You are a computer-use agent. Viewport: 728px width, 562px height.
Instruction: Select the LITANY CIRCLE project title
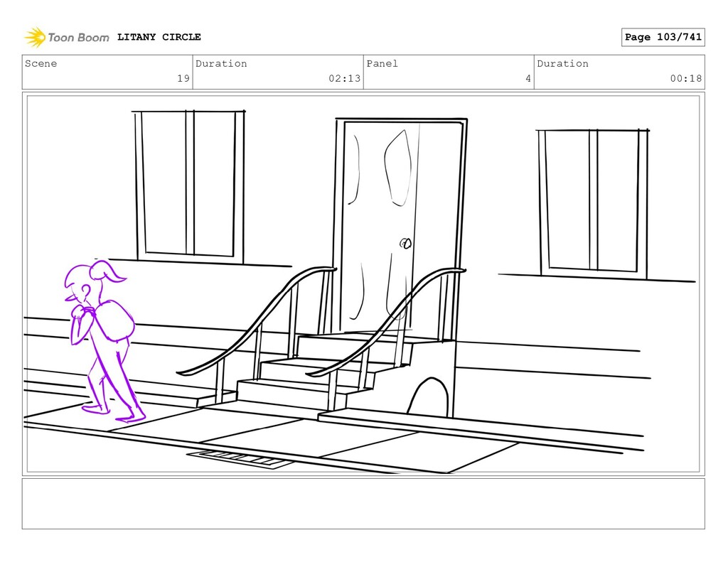click(x=159, y=37)
